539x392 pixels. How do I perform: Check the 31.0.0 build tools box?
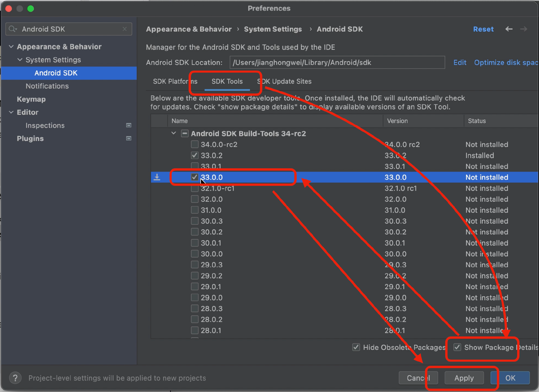195,210
